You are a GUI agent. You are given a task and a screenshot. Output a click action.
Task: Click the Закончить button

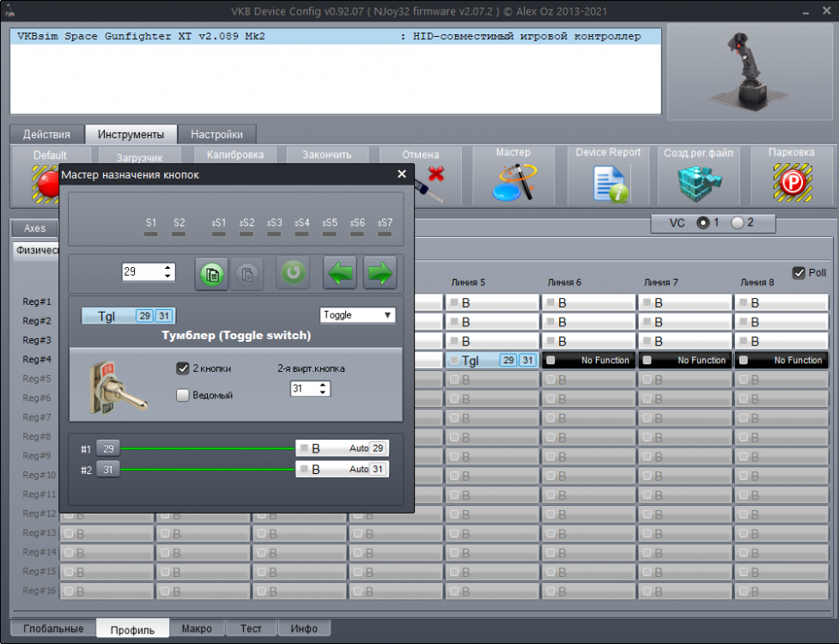(327, 155)
